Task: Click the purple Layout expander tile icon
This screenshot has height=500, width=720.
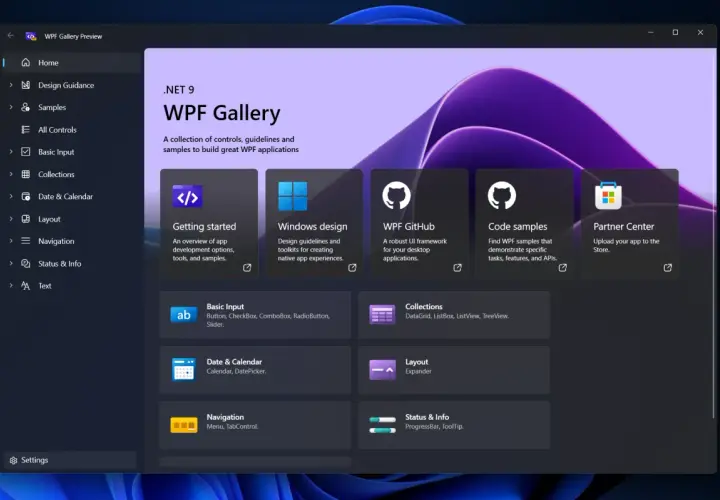Action: (x=382, y=370)
